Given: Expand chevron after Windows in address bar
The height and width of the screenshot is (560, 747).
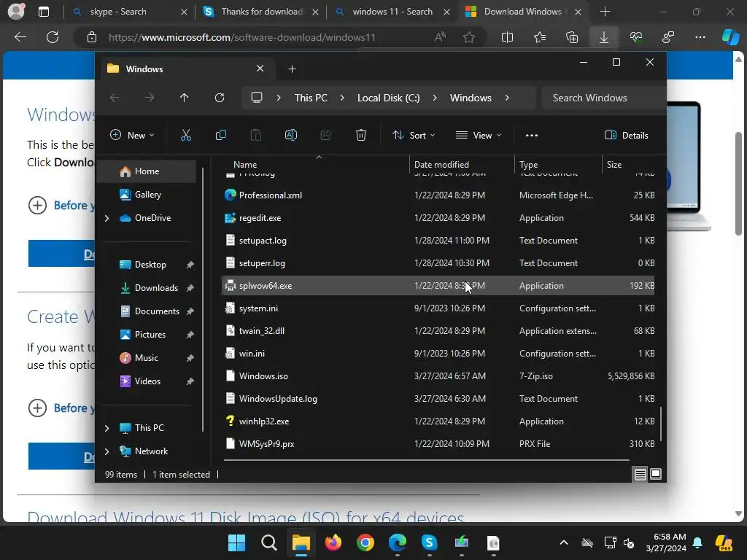Looking at the screenshot, I should 507,98.
